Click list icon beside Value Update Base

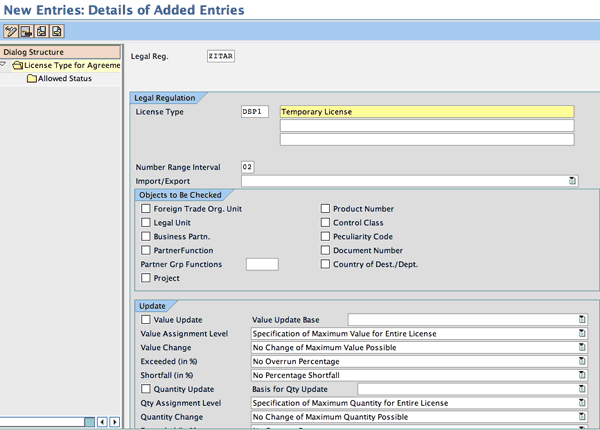tap(581, 319)
